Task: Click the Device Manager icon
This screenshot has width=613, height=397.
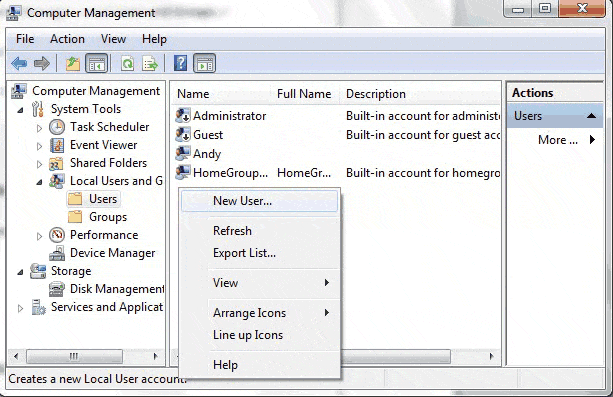Action: [57, 253]
